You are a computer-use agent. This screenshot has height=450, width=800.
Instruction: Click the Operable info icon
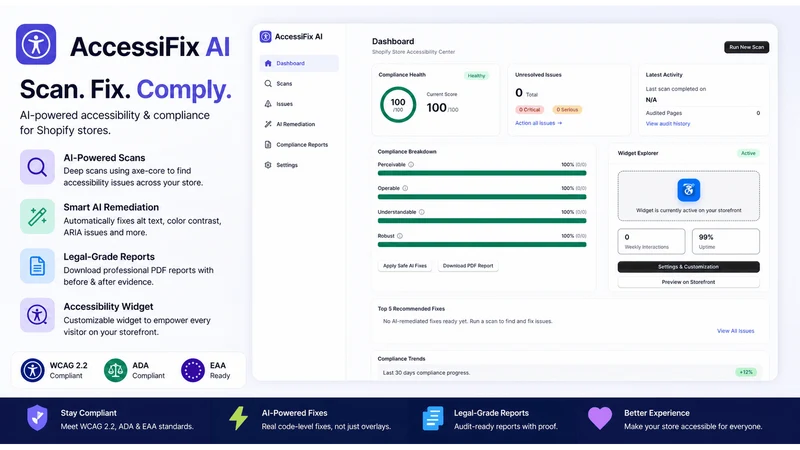pyautogui.click(x=405, y=188)
